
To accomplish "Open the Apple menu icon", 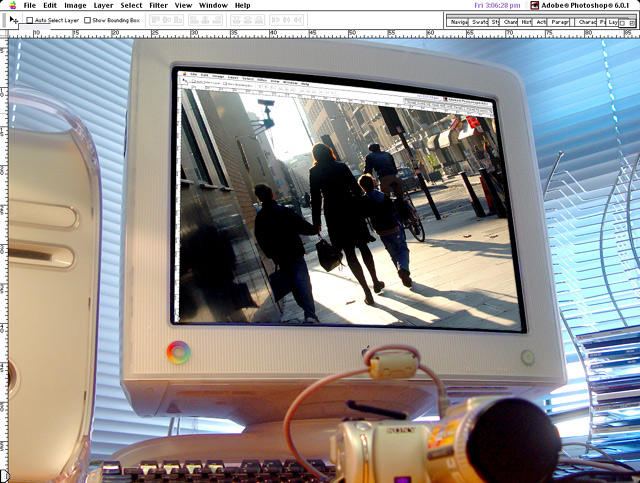I will pyautogui.click(x=10, y=5).
